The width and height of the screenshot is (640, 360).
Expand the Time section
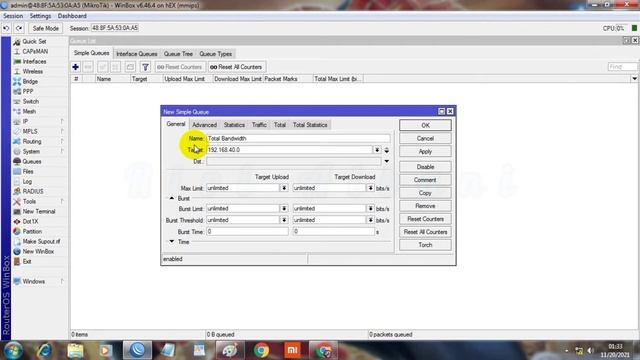tap(172, 242)
